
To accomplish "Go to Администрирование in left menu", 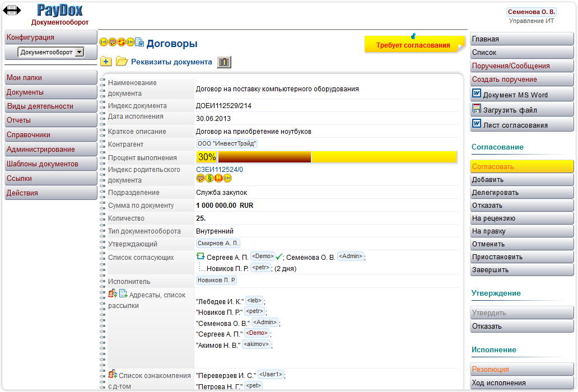I will pos(50,150).
